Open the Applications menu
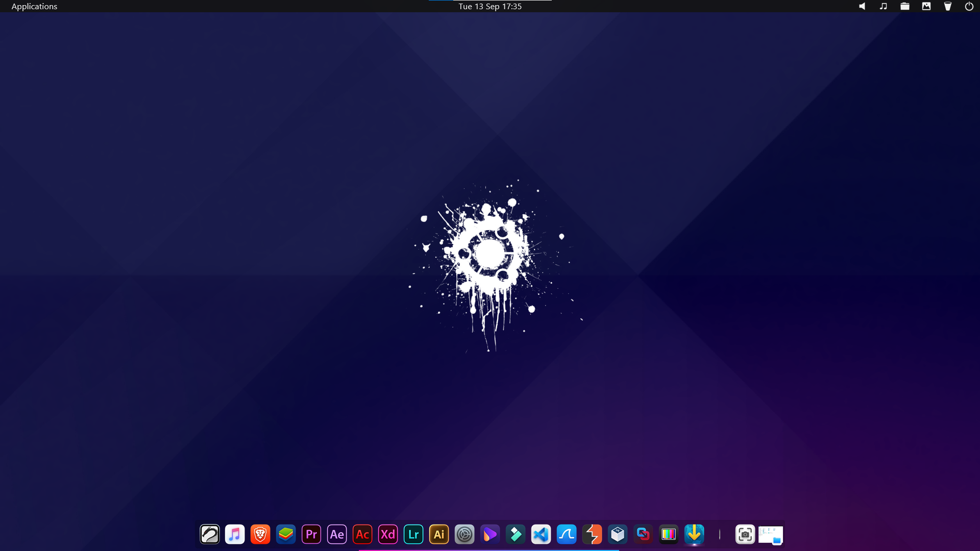980x551 pixels. (x=34, y=6)
